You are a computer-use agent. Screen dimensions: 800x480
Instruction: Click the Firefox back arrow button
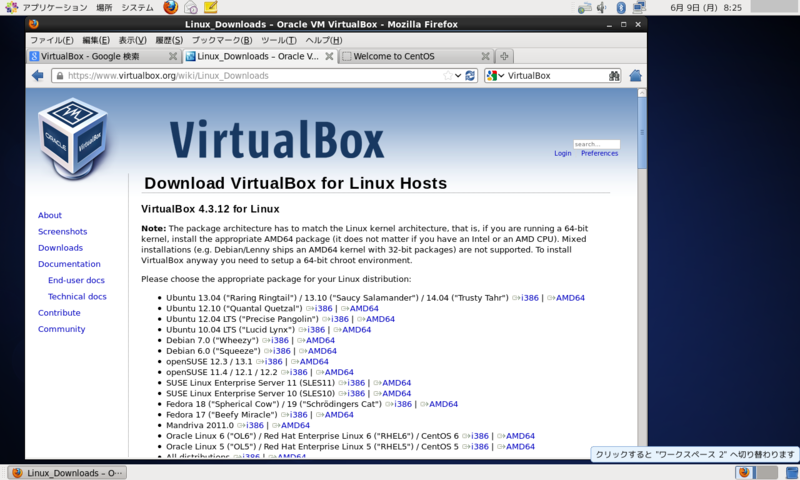[38, 75]
